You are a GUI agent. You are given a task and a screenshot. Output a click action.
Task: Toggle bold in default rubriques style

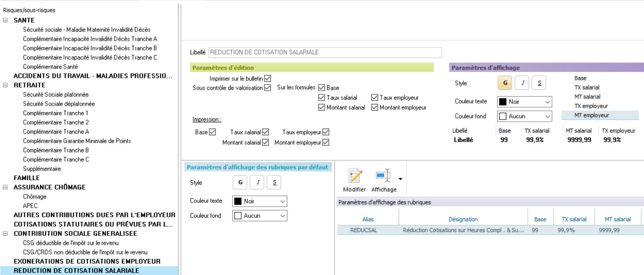[x=240, y=182]
